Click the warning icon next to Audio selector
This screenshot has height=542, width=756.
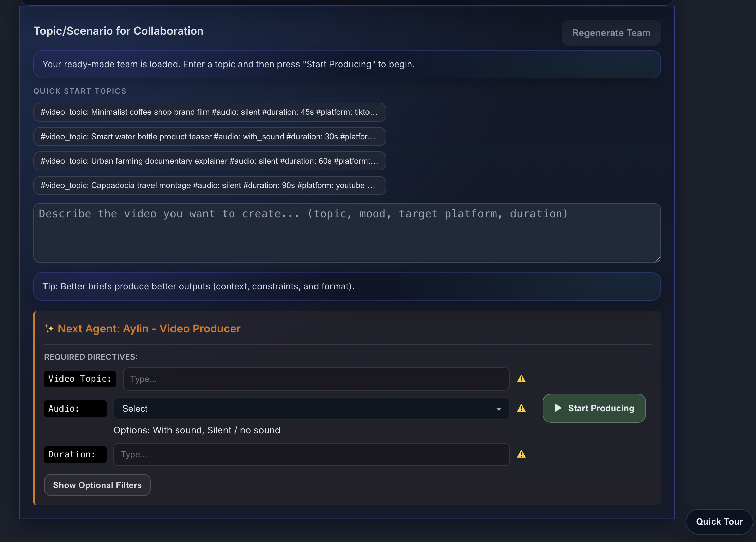point(522,409)
